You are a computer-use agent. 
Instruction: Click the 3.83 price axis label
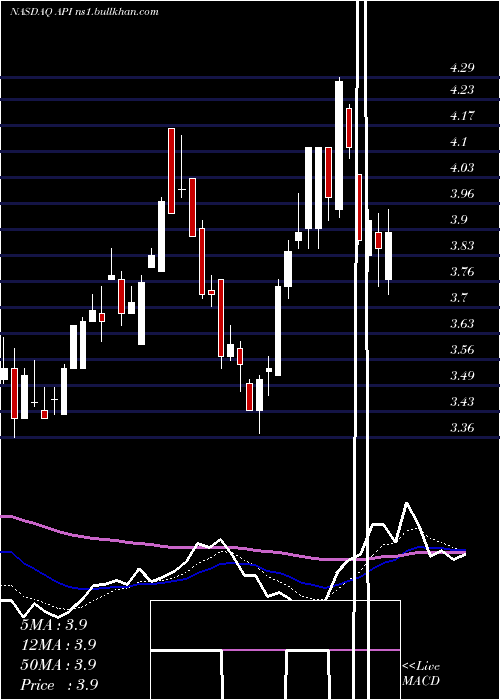pos(462,245)
